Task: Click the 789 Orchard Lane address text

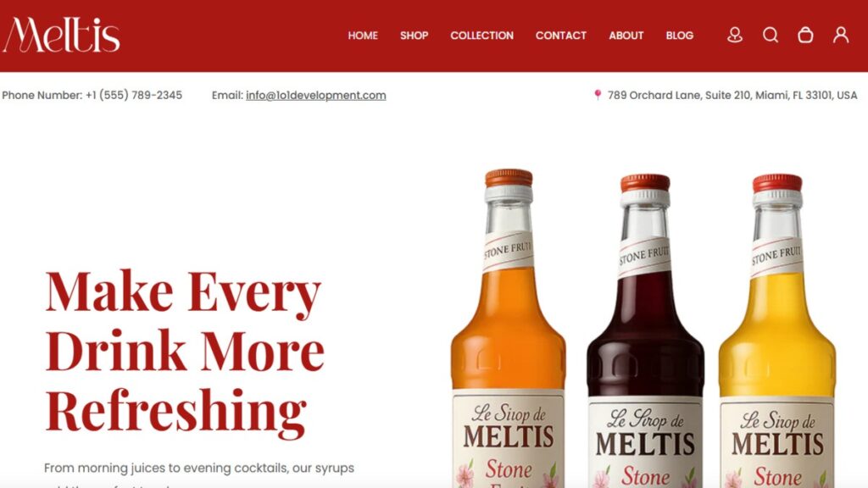Action: pos(732,95)
